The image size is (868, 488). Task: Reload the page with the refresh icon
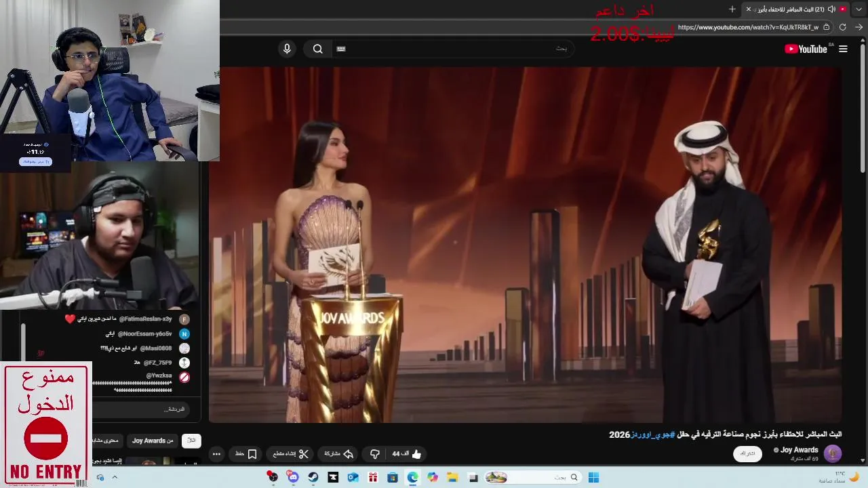point(843,27)
